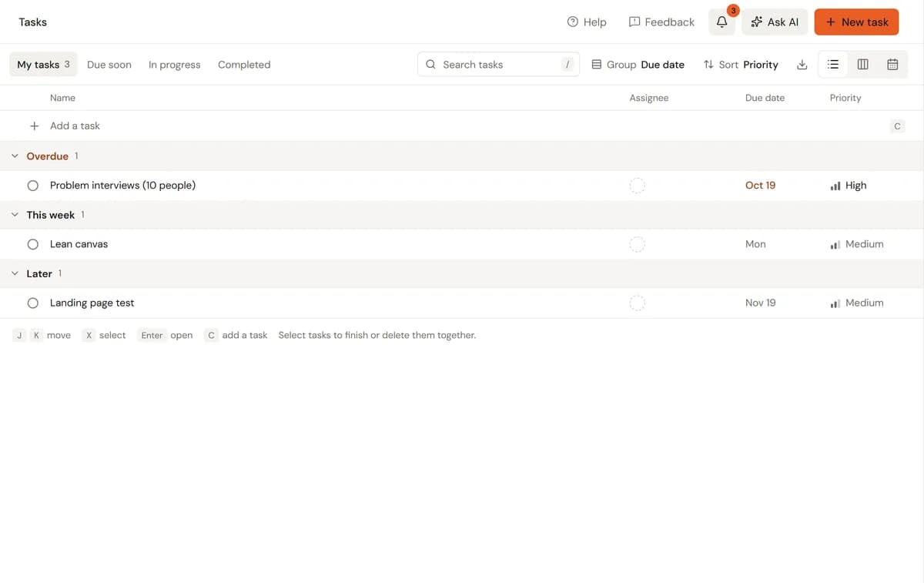
Task: Open the Group by Due date dropdown
Action: [x=638, y=65]
